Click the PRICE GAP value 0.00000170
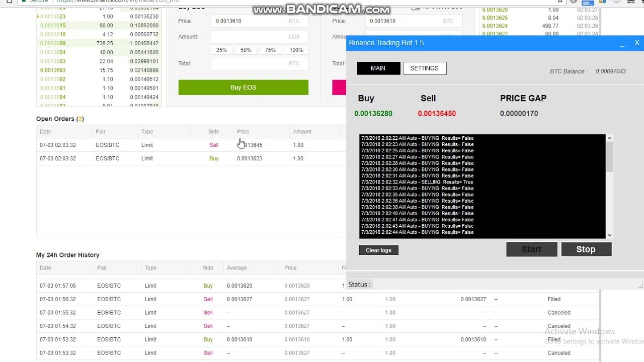 519,114
